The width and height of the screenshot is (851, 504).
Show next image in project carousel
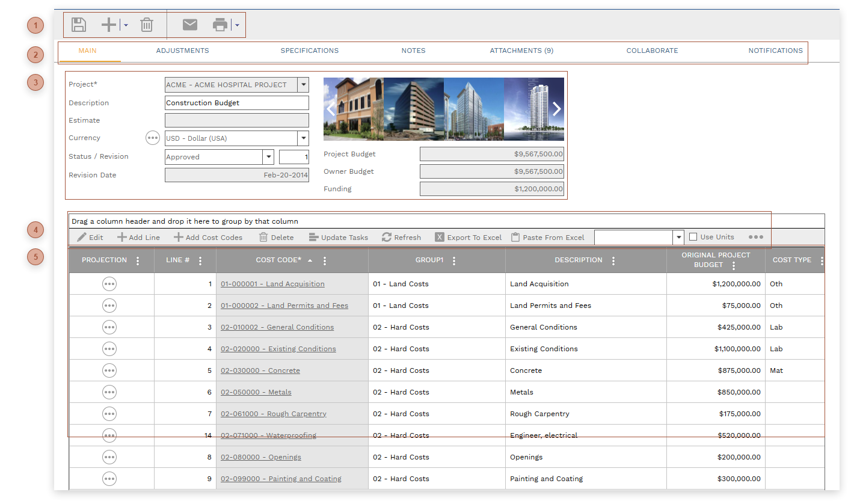(x=556, y=109)
